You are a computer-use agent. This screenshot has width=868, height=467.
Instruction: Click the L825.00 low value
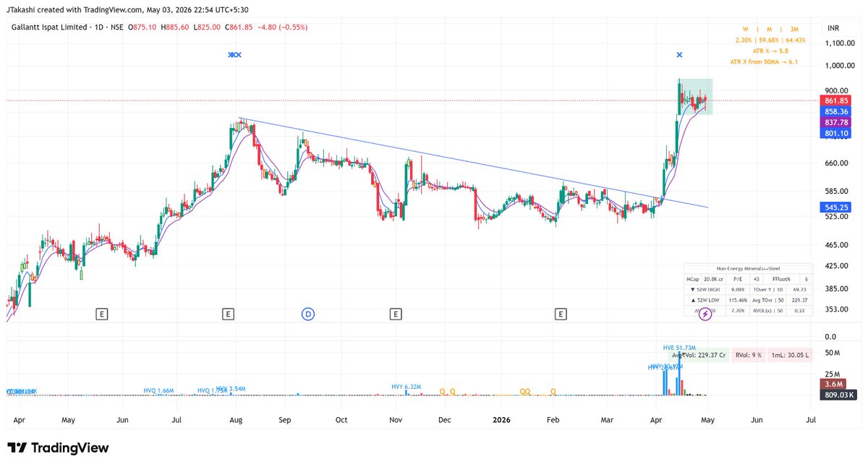point(208,27)
